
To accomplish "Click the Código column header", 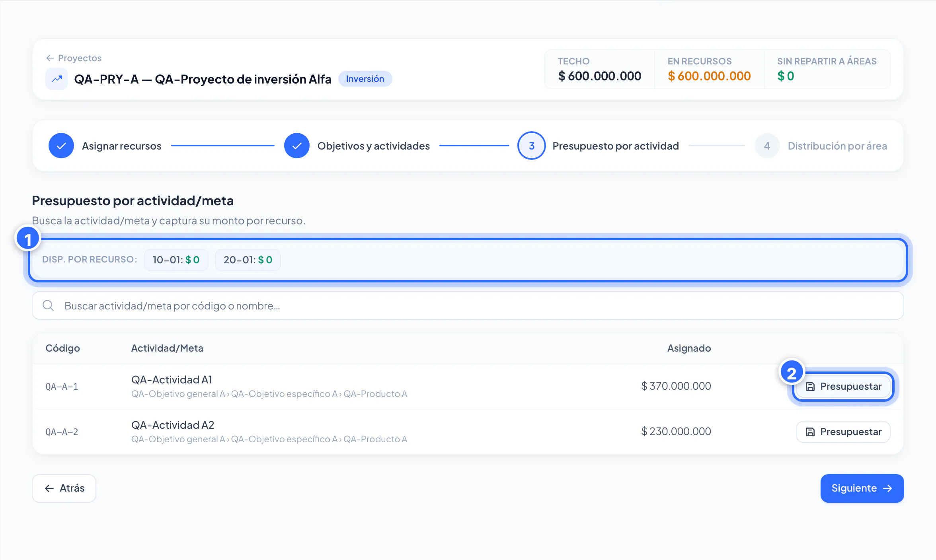I will click(62, 348).
